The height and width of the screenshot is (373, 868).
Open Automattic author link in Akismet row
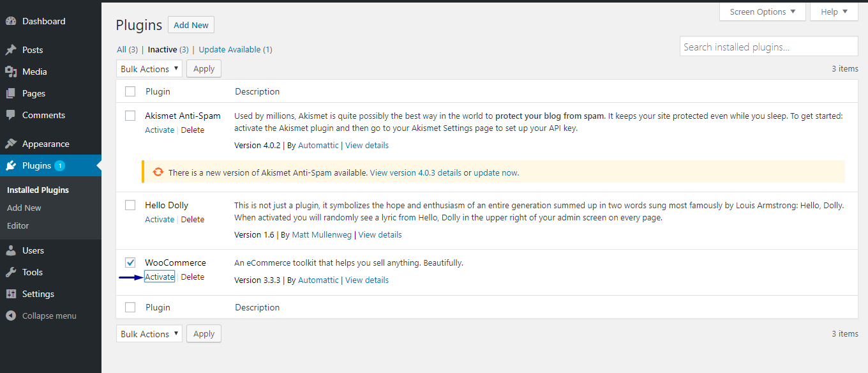coord(318,145)
